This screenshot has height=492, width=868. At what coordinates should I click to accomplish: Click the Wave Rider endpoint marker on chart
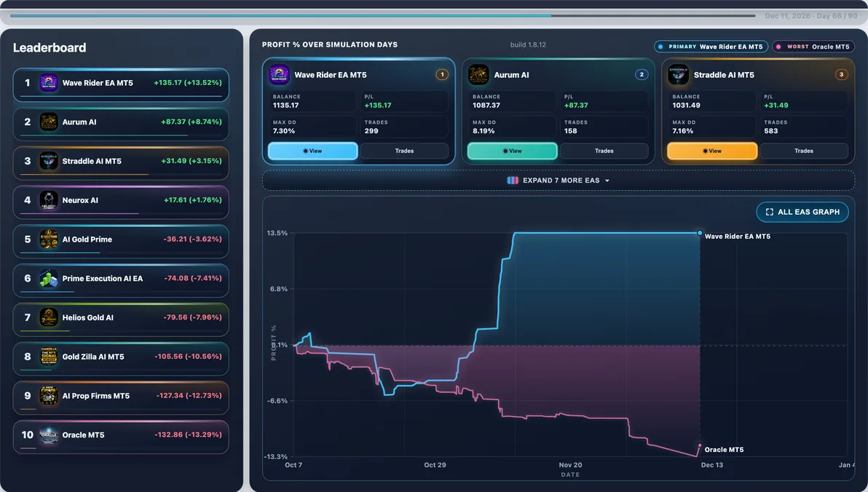pos(700,233)
